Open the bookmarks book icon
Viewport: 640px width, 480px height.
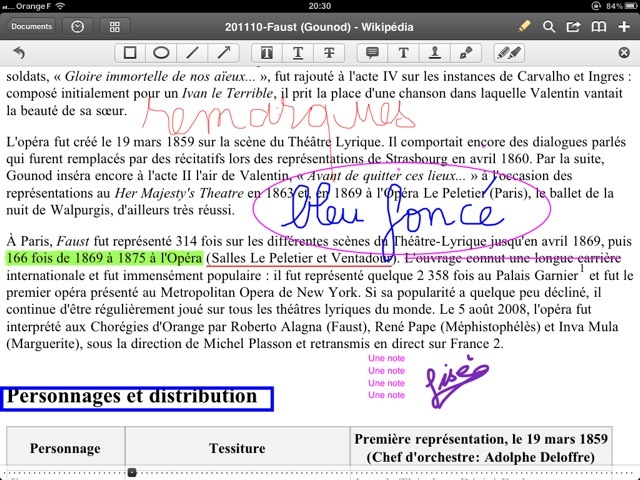[600, 26]
